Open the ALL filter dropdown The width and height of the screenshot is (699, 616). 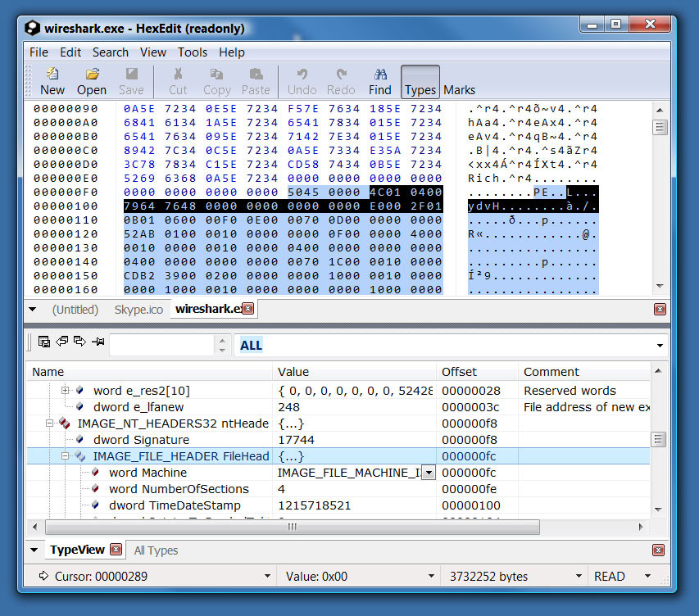pyautogui.click(x=660, y=346)
